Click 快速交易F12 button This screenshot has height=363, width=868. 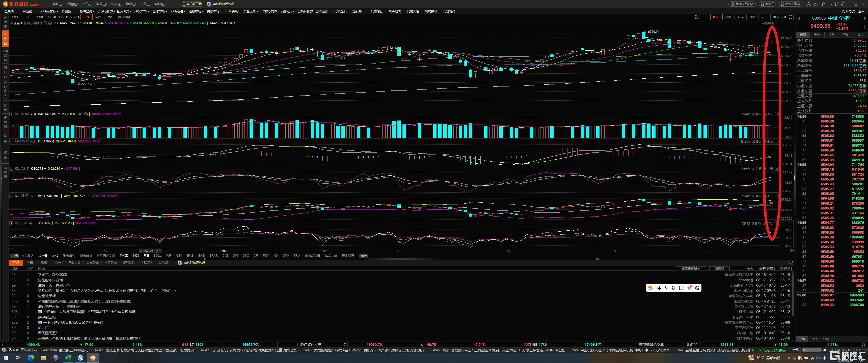point(742,4)
